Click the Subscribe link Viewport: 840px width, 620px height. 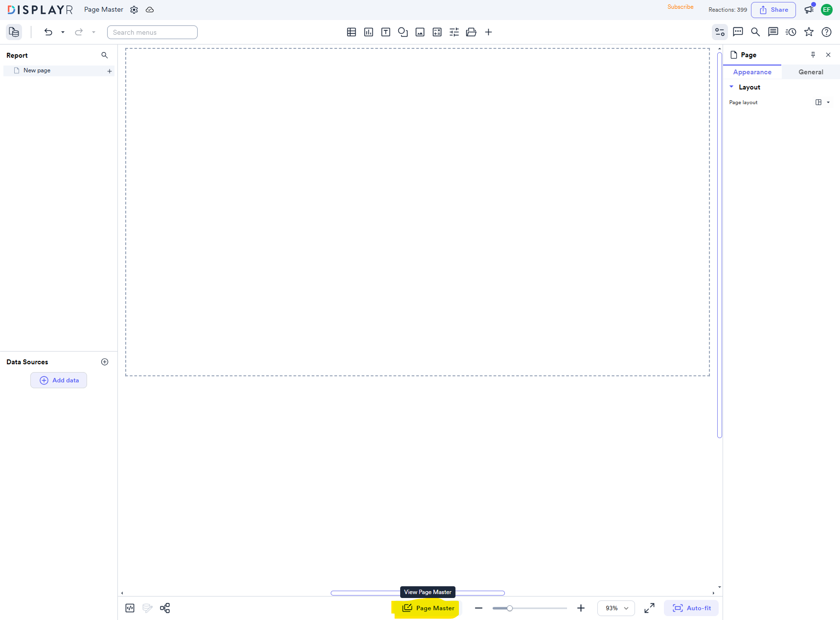680,7
